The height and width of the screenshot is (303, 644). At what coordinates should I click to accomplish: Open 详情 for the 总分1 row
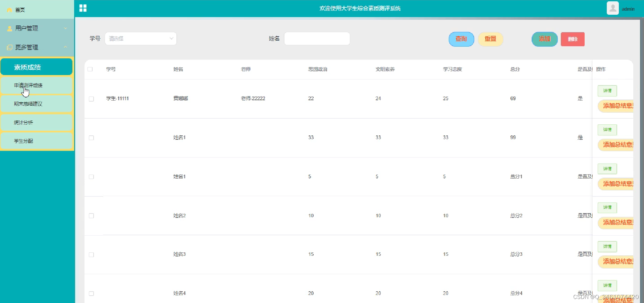[607, 169]
